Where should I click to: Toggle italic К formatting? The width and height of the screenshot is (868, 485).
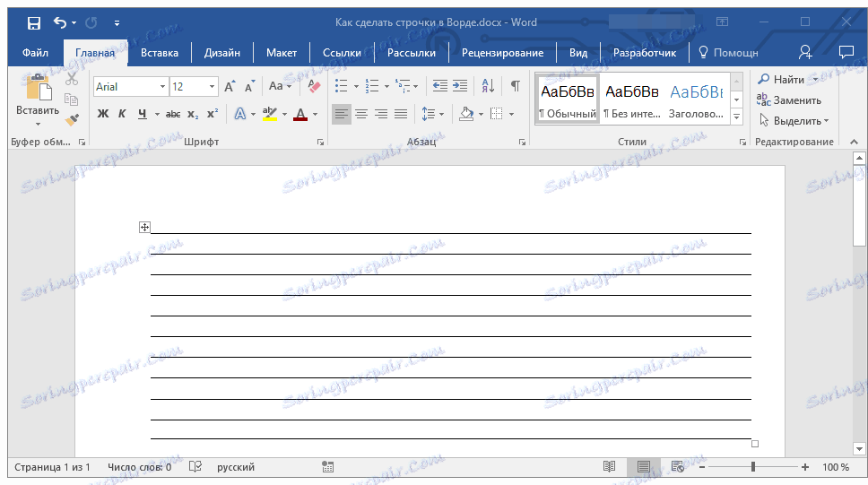click(x=122, y=114)
